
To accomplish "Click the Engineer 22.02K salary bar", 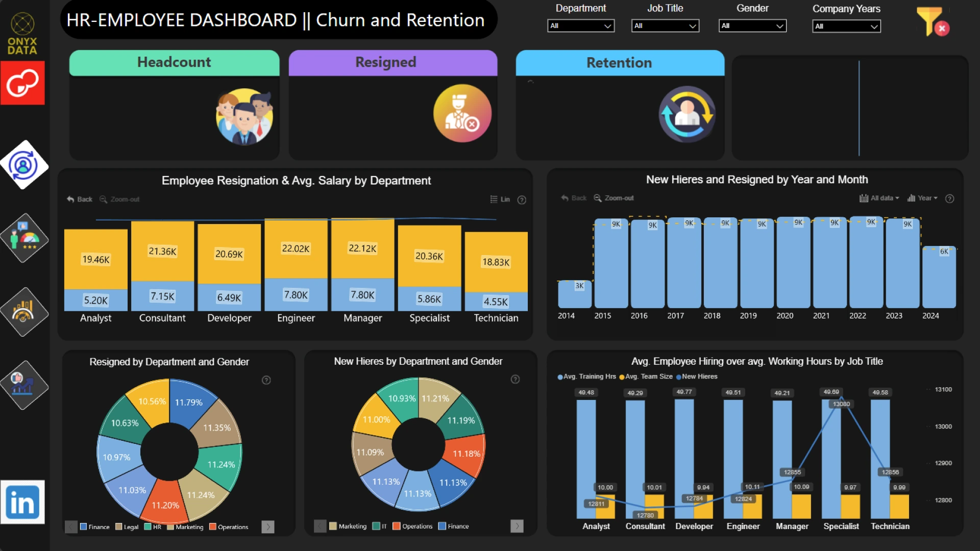I will click(x=296, y=249).
